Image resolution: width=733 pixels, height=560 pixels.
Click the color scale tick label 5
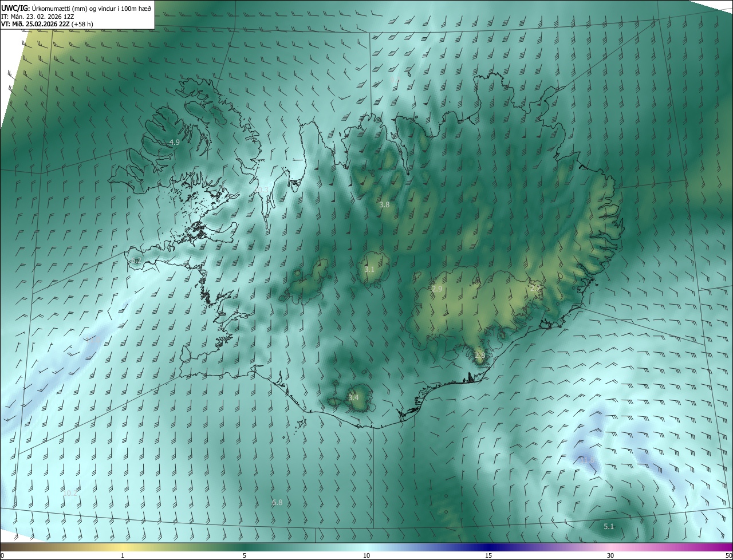[x=245, y=555]
